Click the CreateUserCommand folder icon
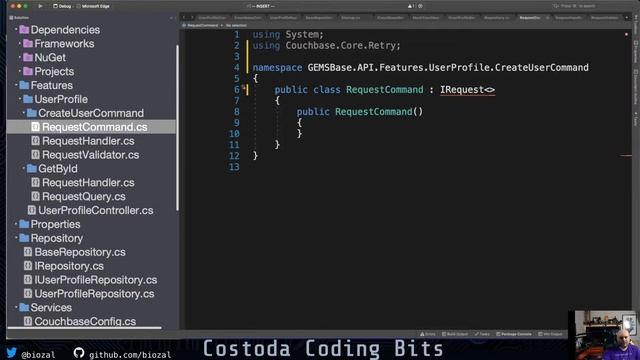 [31, 113]
